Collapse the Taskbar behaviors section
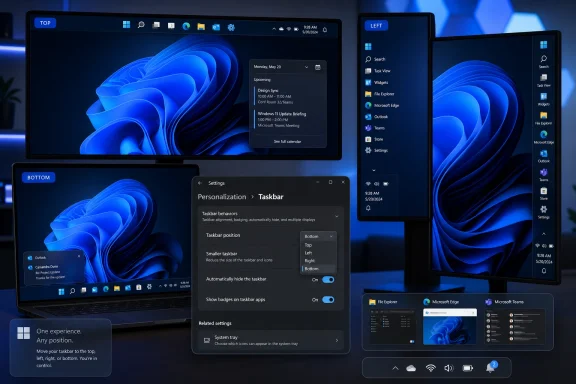Viewport: 576px width, 384px height. point(337,216)
